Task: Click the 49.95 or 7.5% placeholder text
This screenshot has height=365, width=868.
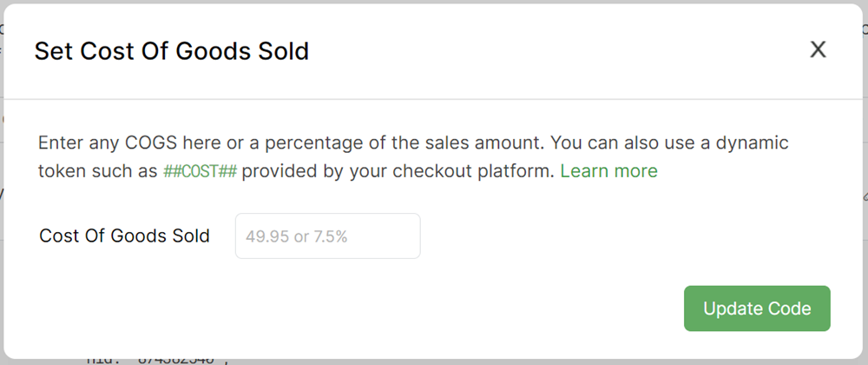Action: click(x=296, y=236)
